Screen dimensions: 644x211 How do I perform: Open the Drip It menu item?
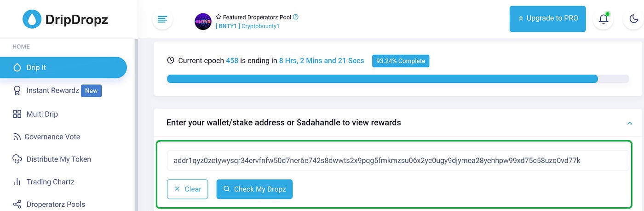(63, 67)
